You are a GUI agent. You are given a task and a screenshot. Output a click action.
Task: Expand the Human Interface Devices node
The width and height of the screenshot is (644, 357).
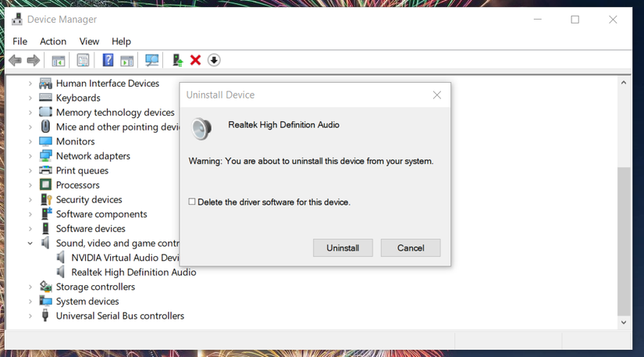(30, 84)
